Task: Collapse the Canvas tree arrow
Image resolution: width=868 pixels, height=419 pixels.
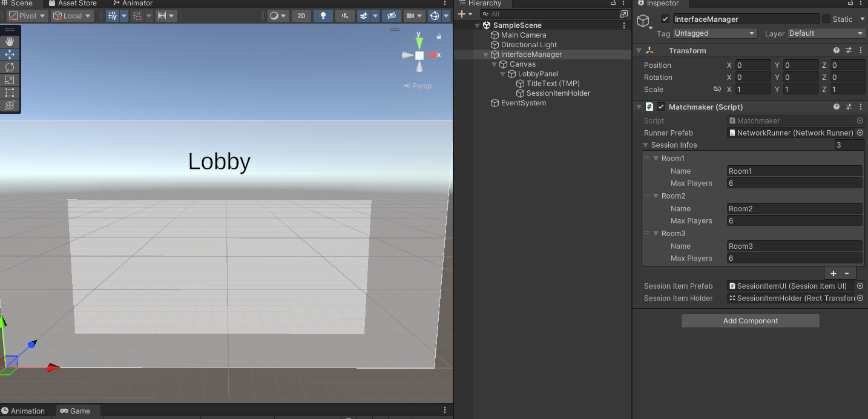Action: (495, 64)
